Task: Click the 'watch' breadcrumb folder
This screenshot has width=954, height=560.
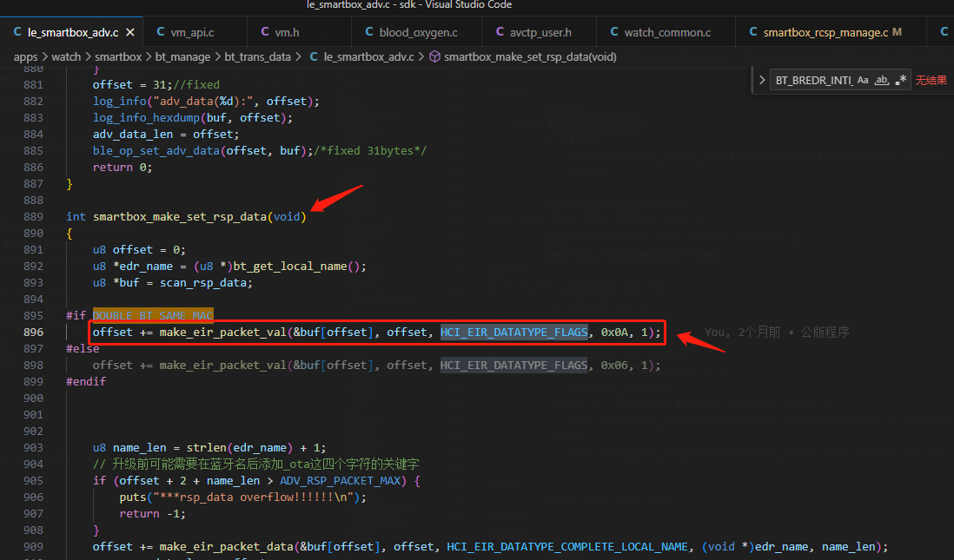Action: pos(66,56)
